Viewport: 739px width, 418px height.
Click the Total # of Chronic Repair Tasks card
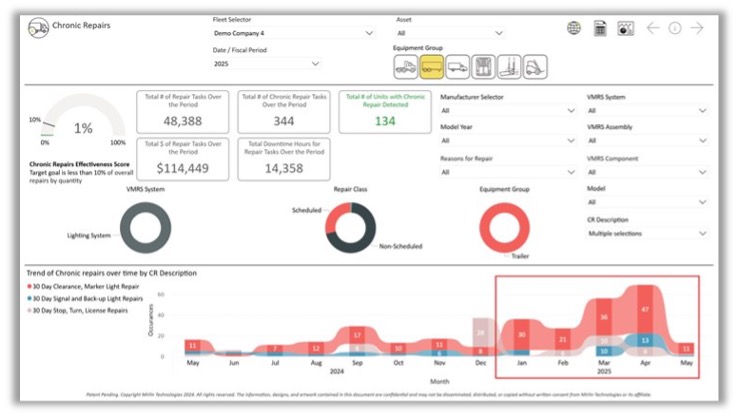point(284,111)
